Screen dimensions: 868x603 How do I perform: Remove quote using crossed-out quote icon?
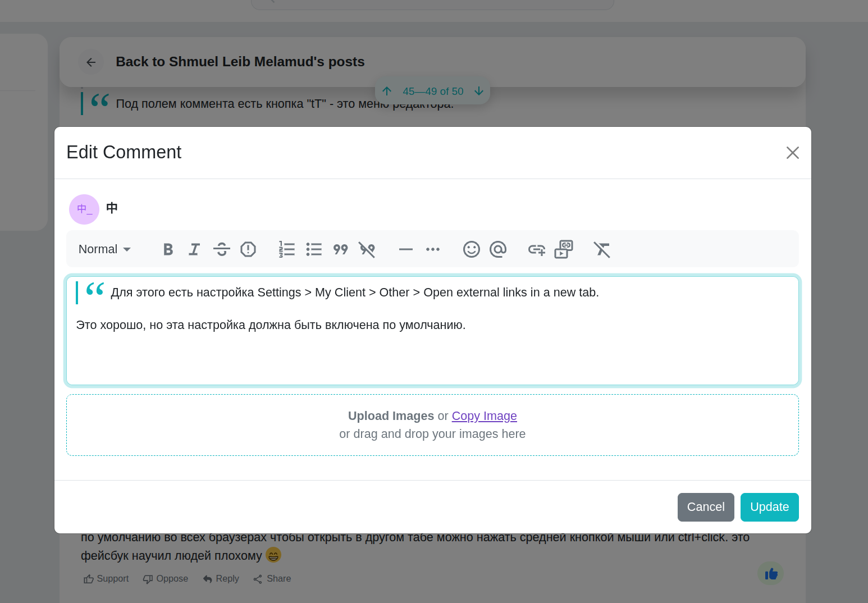tap(367, 249)
